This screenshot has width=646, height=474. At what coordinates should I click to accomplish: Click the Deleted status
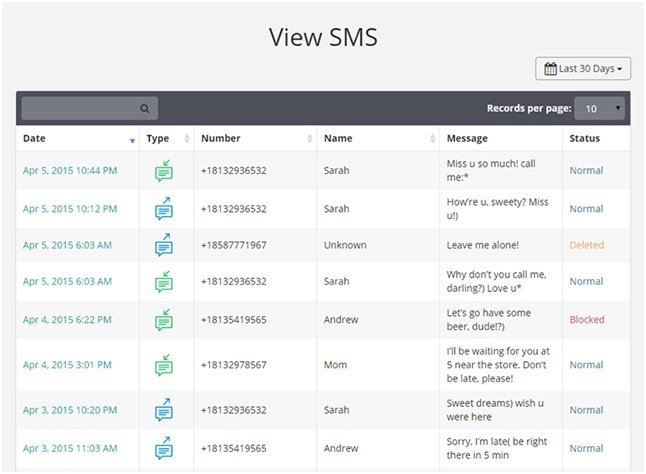pos(587,245)
